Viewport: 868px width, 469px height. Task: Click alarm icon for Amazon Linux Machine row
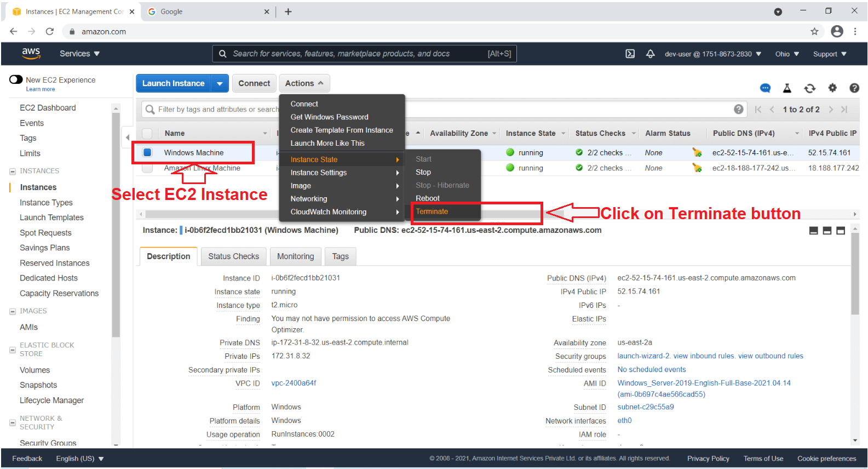697,168
